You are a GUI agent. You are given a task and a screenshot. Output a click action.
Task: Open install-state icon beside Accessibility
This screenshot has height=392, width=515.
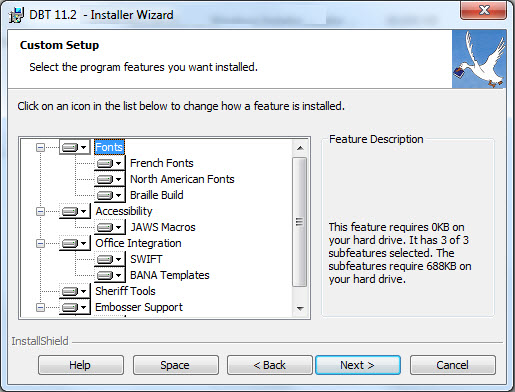(x=75, y=211)
